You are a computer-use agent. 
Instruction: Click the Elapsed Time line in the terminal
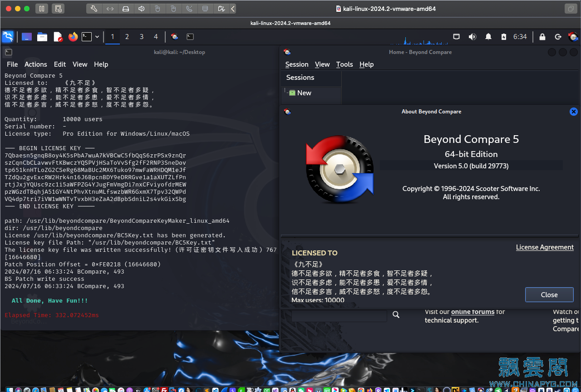tap(52, 315)
